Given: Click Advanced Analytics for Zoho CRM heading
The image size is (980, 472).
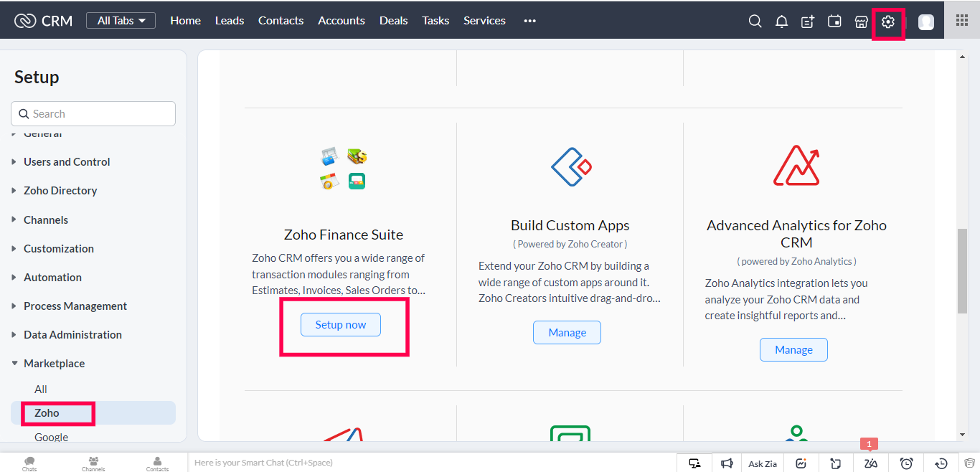Looking at the screenshot, I should coord(796,234).
